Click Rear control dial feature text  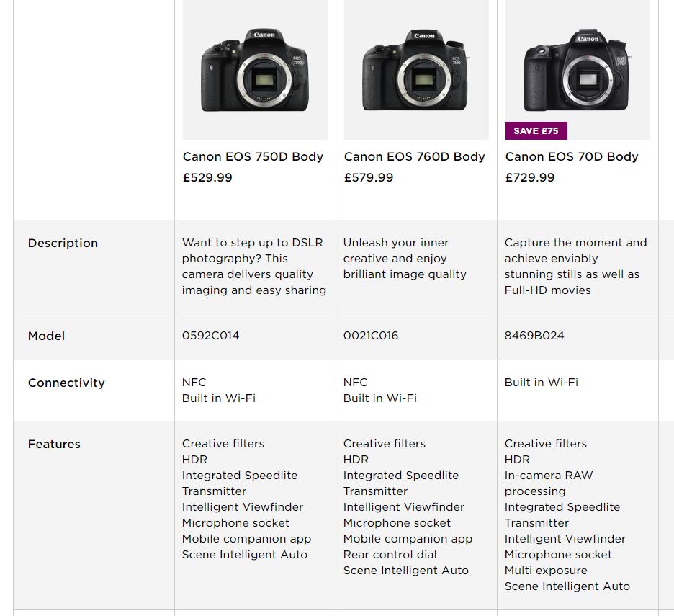pyautogui.click(x=390, y=555)
